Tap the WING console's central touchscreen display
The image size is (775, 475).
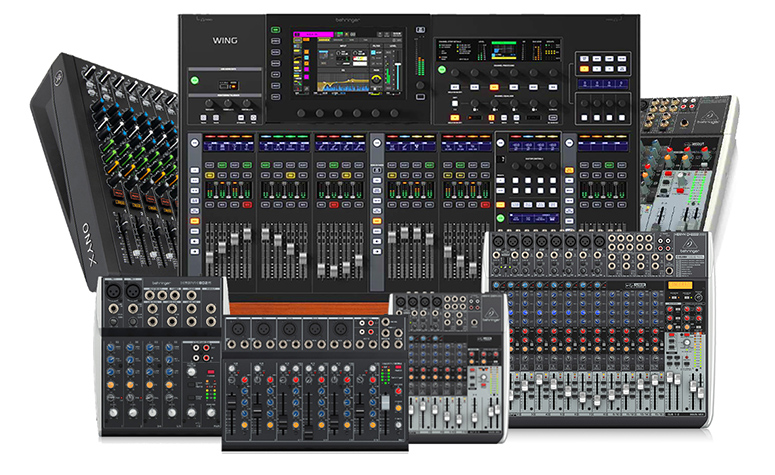348,62
